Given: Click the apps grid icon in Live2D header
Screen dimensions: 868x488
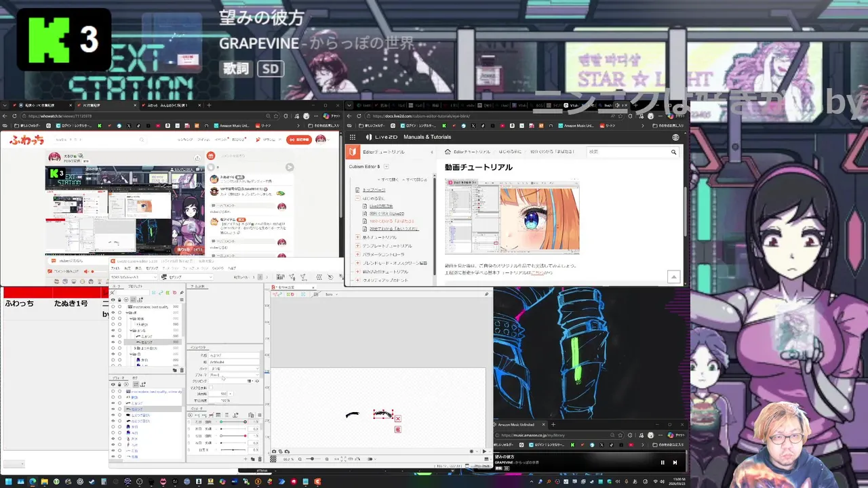Looking at the screenshot, I should (x=353, y=137).
